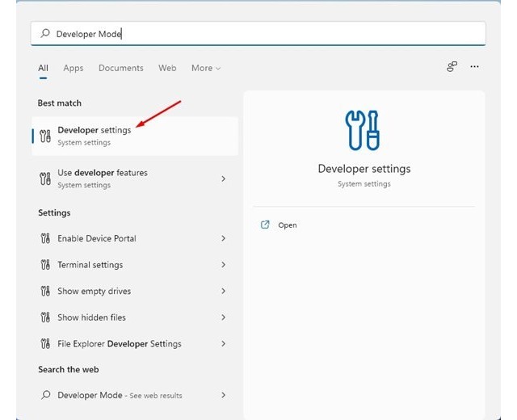
Task: Click the search magnifier icon in search box
Action: (x=45, y=33)
